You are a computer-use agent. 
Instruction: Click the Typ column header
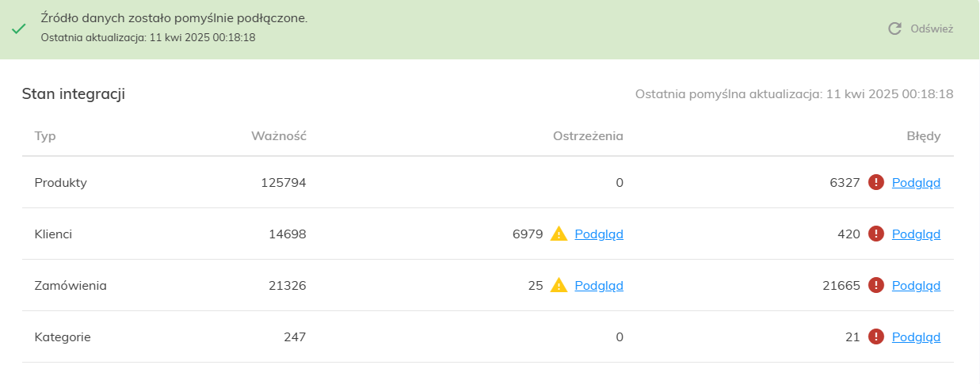coord(45,136)
